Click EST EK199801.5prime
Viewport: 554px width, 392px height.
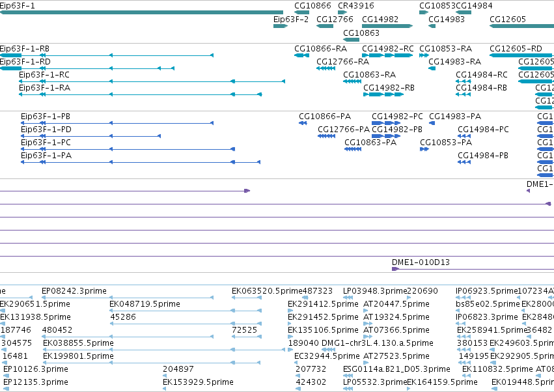click(78, 356)
